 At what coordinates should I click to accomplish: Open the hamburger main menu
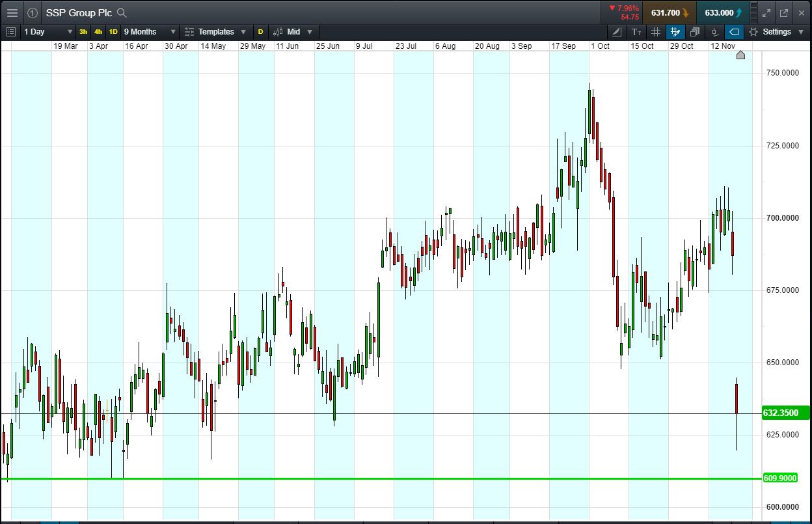pyautogui.click(x=12, y=12)
